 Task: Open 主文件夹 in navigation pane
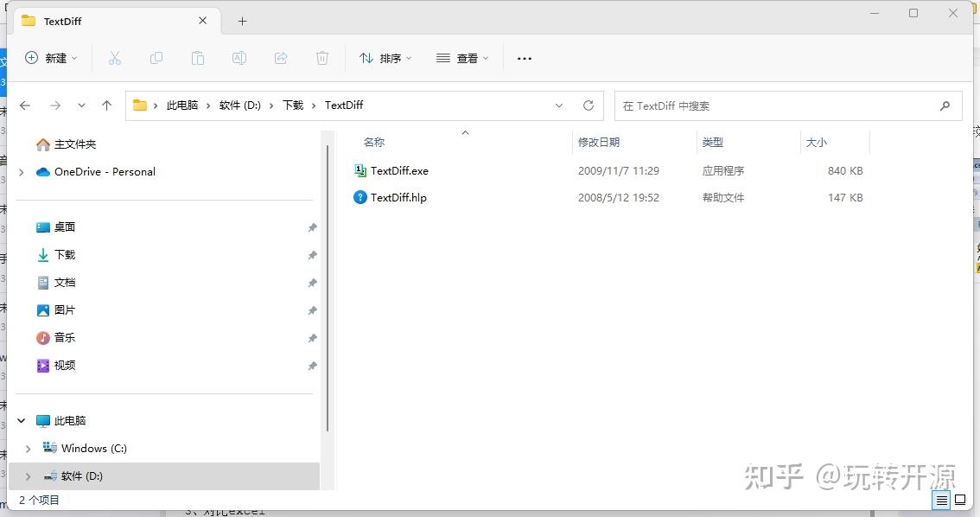point(75,144)
